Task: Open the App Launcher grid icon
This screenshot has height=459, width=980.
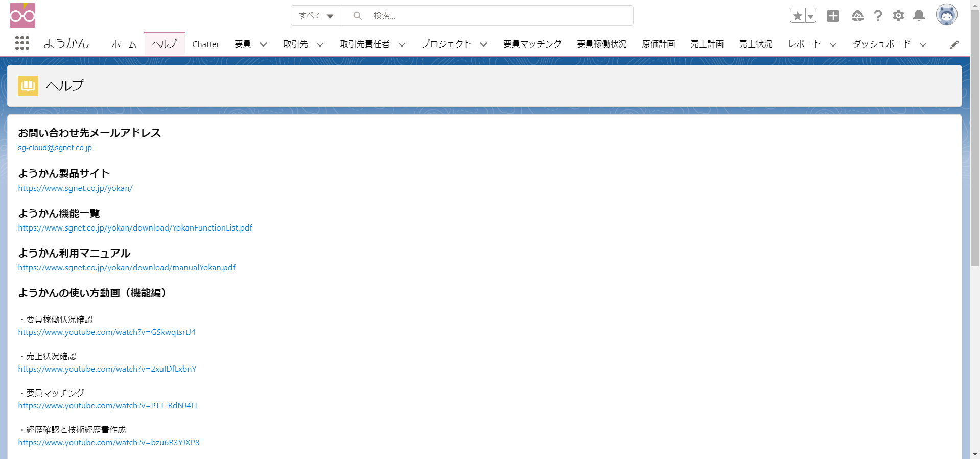Action: (22, 43)
